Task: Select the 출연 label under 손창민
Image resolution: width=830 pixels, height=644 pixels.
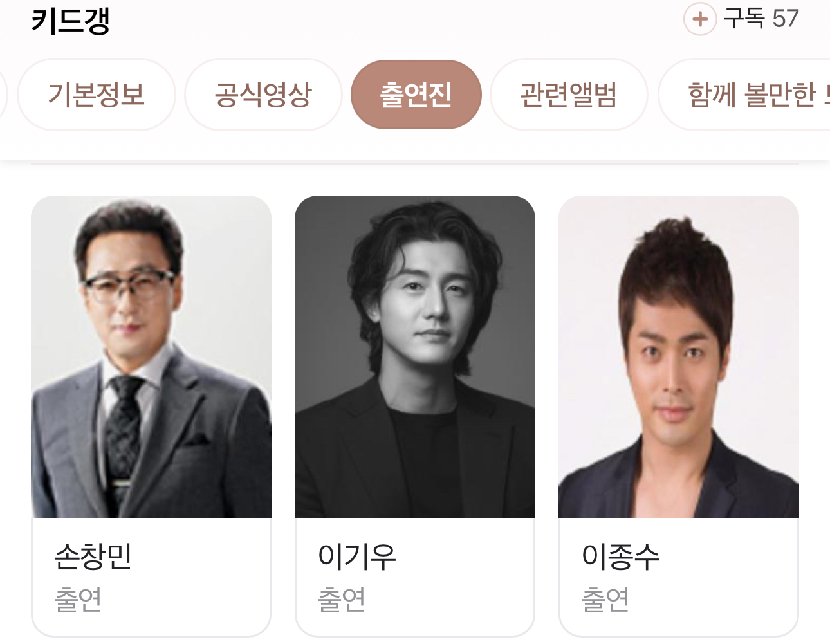Action: (78, 599)
